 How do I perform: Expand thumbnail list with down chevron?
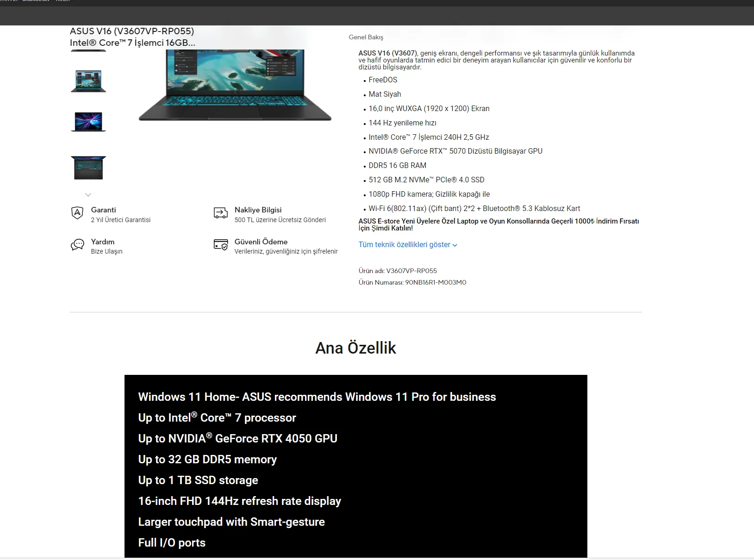pos(88,195)
